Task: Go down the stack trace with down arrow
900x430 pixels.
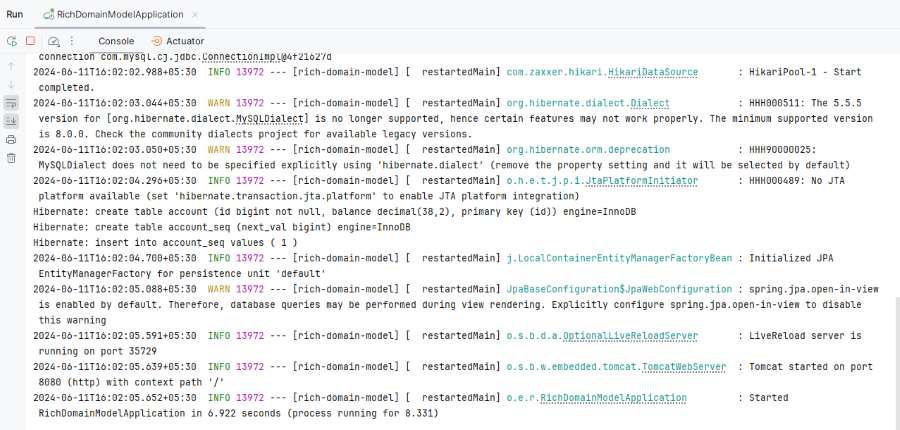Action: [11, 84]
